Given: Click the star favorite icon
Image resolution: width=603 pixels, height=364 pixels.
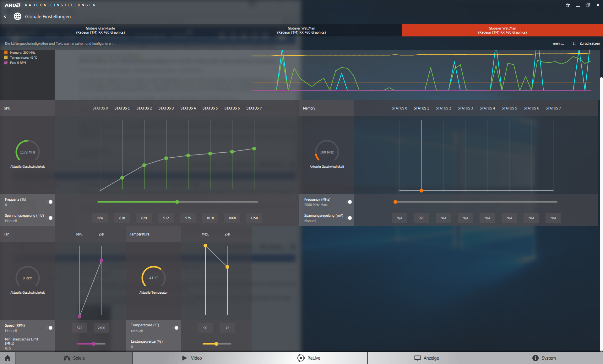Looking at the screenshot, I should 568,5.
